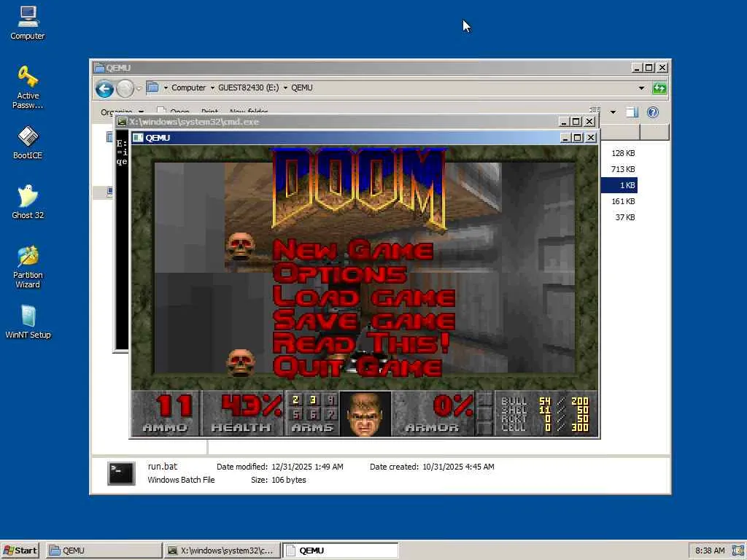Open the Organize dropdown arrow in Explorer
Viewport: 747px width, 560px height.
pos(141,112)
